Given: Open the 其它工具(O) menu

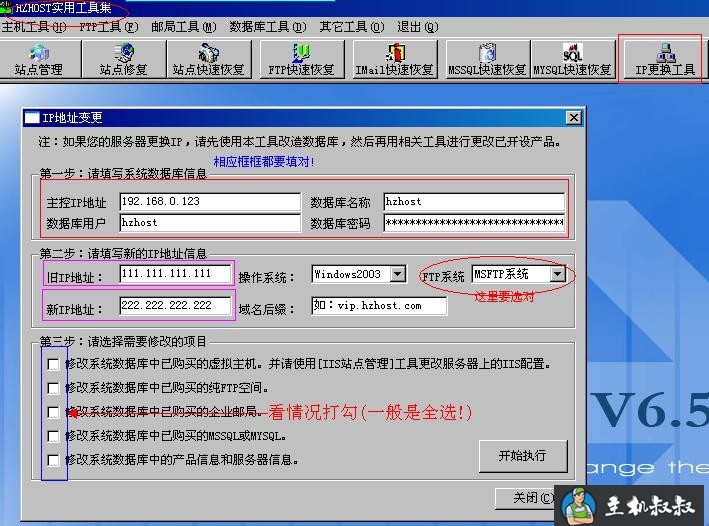Looking at the screenshot, I should (x=352, y=27).
